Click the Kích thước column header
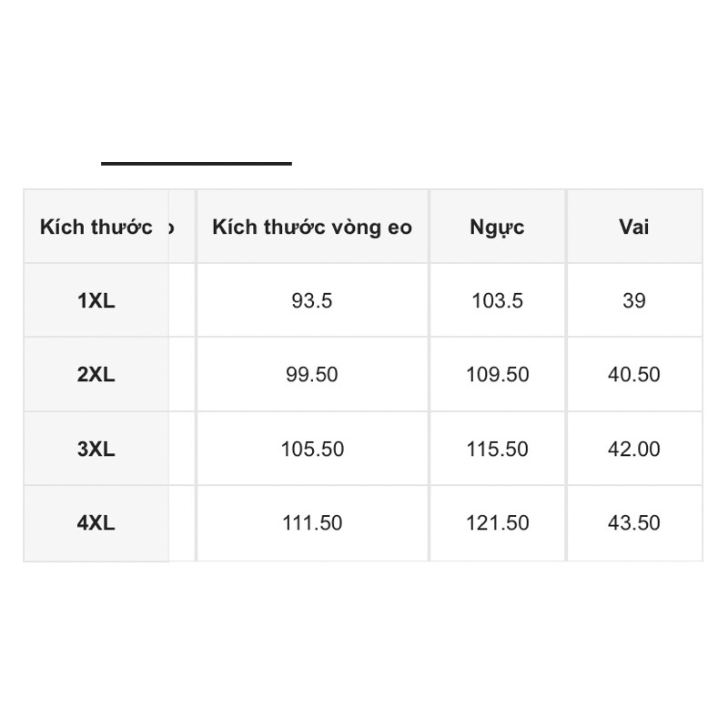The width and height of the screenshot is (728, 728). [96, 227]
